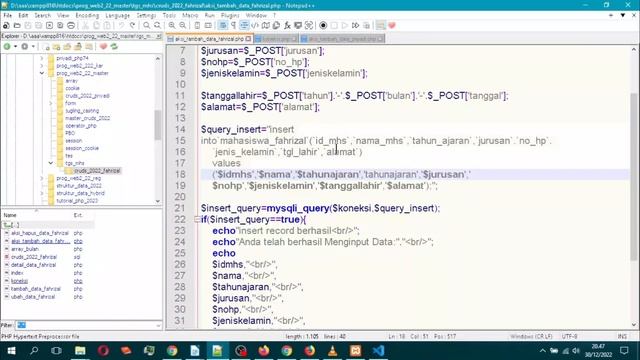Click the Replace toolbar icon
This screenshot has height=360, width=640.
157,25
